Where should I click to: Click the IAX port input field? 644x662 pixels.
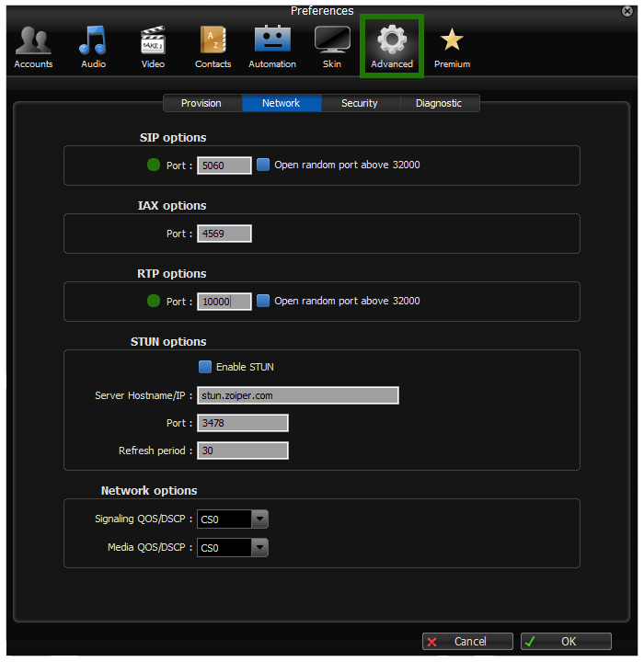point(224,234)
